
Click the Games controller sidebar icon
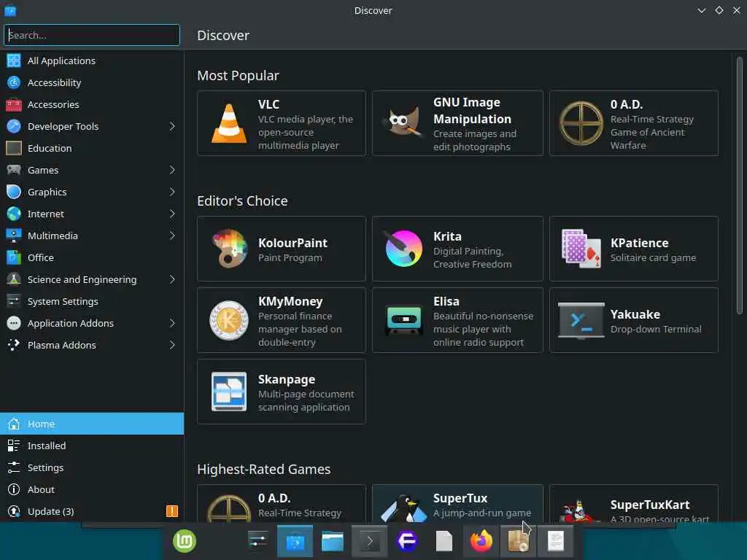(14, 170)
